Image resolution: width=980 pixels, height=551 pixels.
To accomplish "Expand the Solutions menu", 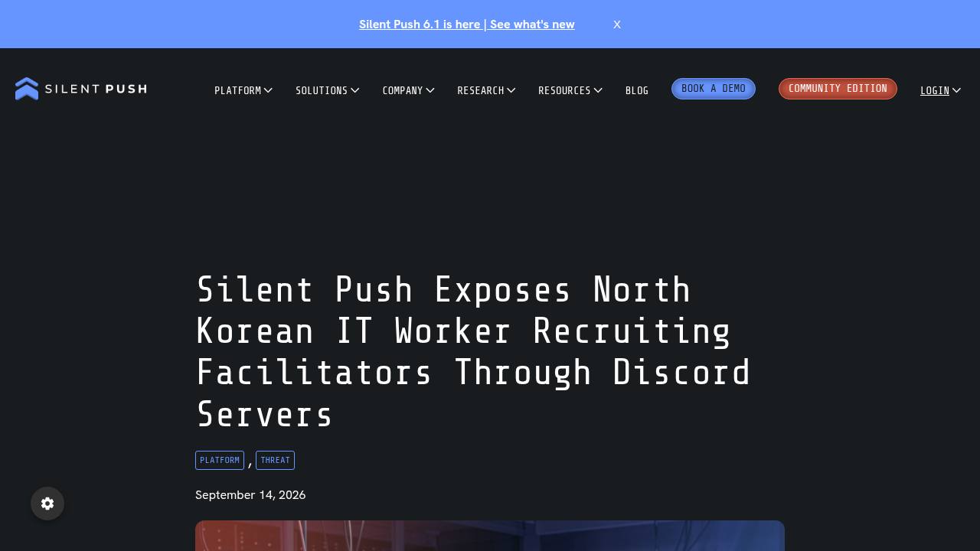I will tap(327, 90).
